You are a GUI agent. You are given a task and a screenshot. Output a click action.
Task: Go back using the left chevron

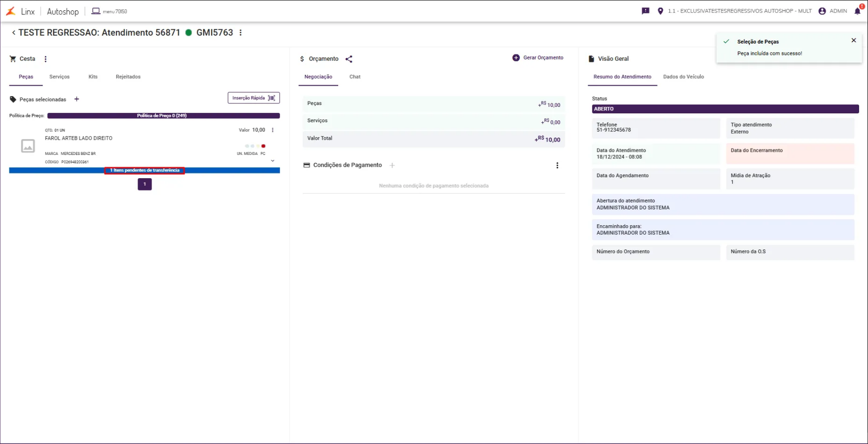click(x=13, y=33)
